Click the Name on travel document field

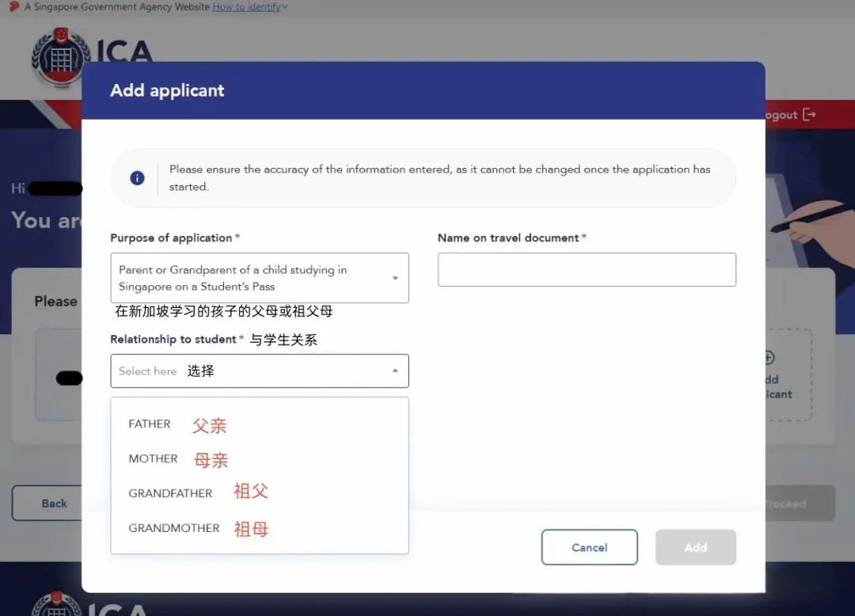[x=587, y=270]
